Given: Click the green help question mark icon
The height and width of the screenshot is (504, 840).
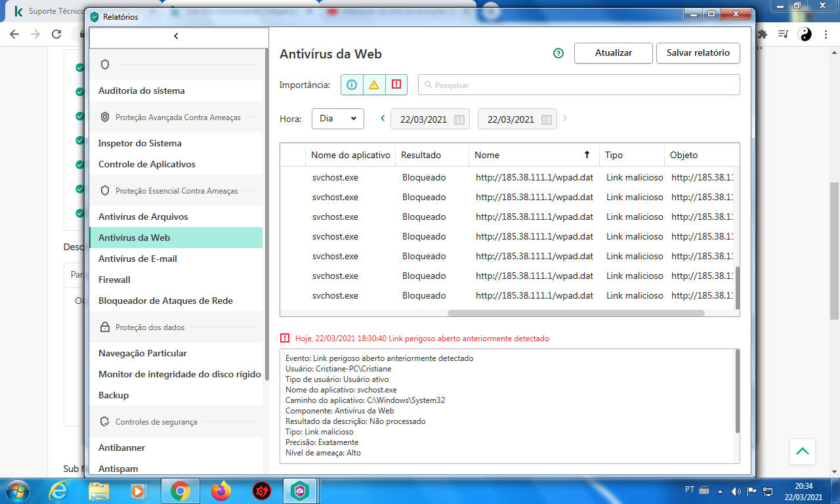Looking at the screenshot, I should coord(558,53).
